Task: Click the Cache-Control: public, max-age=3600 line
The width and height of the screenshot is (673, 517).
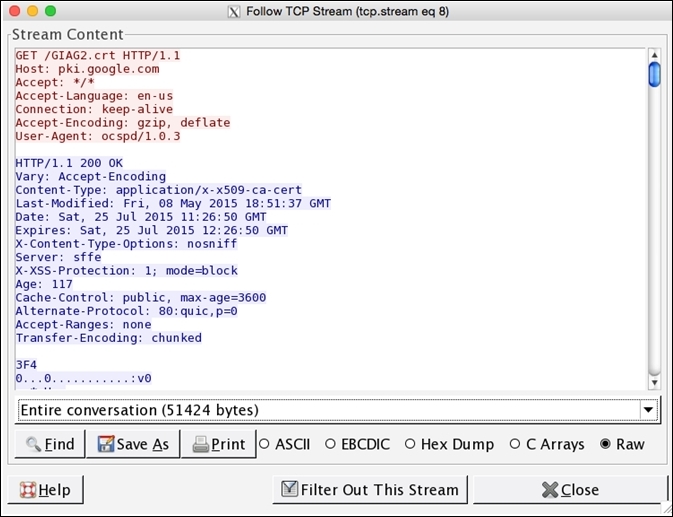Action: tap(141, 297)
